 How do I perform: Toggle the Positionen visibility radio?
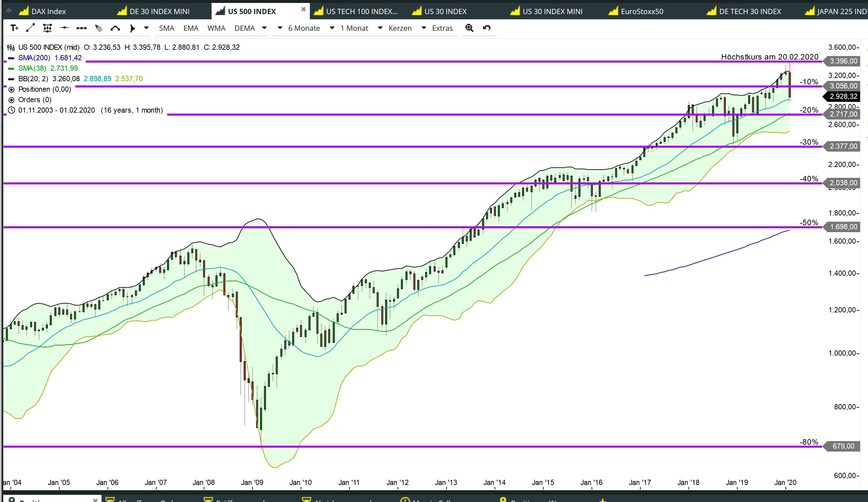(11, 89)
